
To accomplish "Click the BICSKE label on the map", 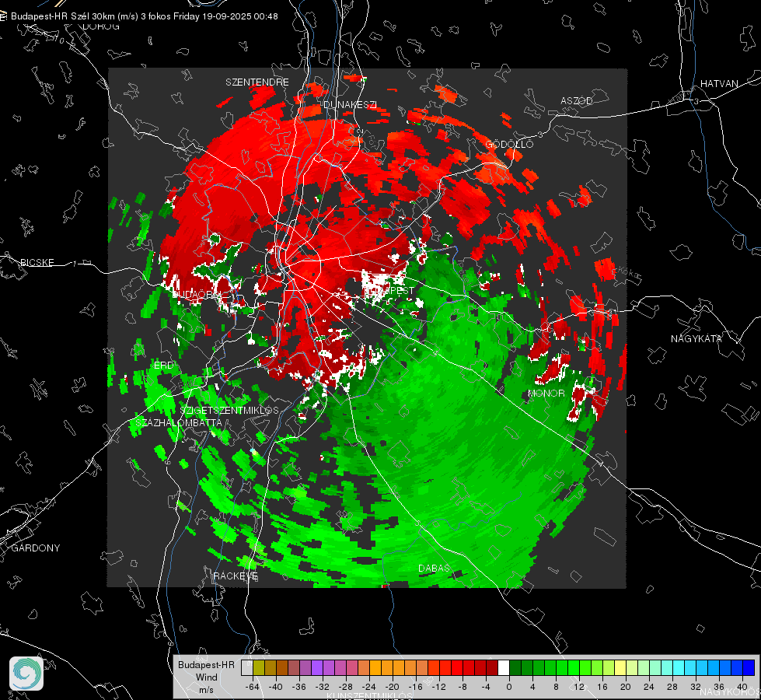I will pyautogui.click(x=37, y=262).
